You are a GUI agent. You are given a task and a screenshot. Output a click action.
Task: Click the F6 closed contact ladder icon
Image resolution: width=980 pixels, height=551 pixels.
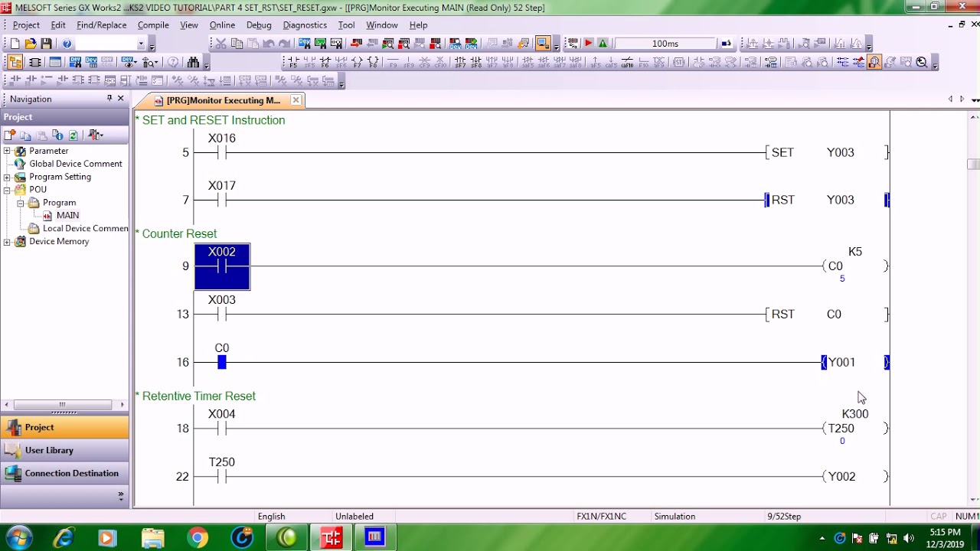(x=325, y=62)
